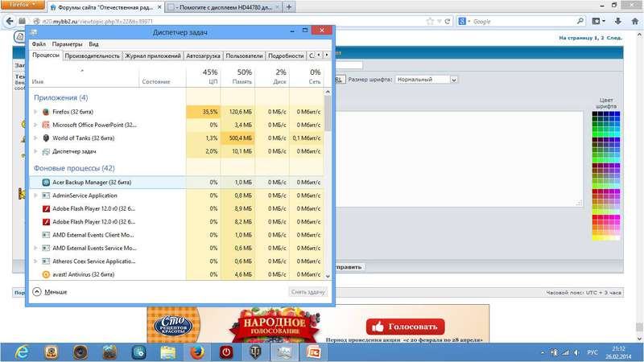Click first Adobe Flash Player 8,9 MB icon
Viewport: 644px width, 362px height.
click(x=46, y=208)
